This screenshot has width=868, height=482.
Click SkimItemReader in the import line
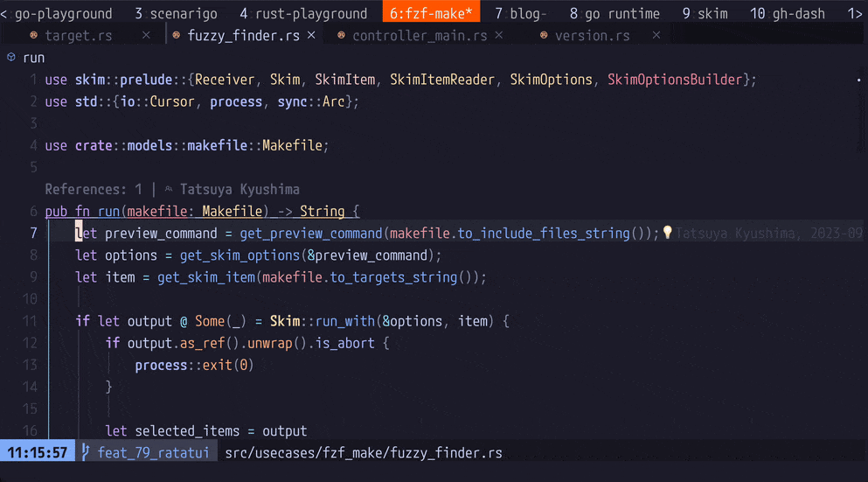click(x=441, y=80)
